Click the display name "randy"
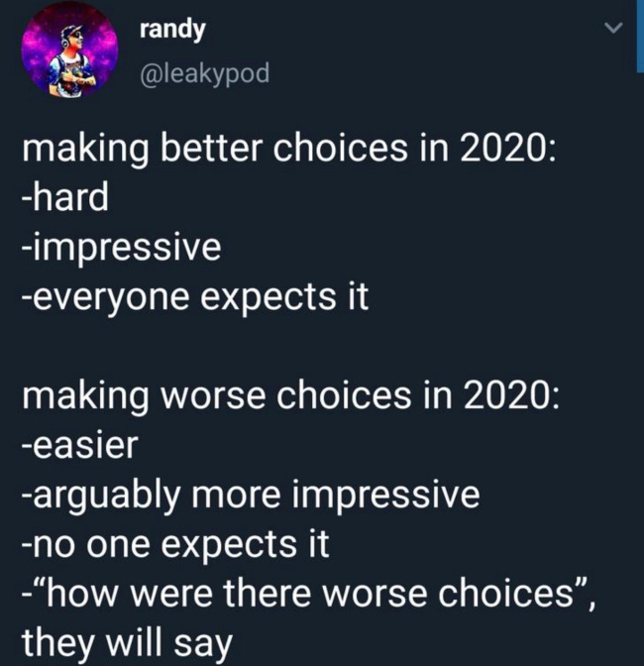Image resolution: width=644 pixels, height=666 pixels. tap(172, 30)
